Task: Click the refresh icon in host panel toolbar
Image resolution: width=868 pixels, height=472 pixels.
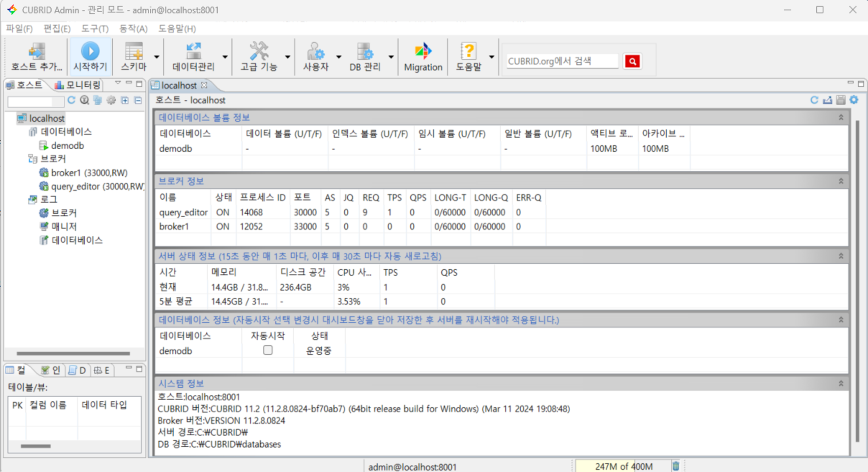Action: click(71, 100)
